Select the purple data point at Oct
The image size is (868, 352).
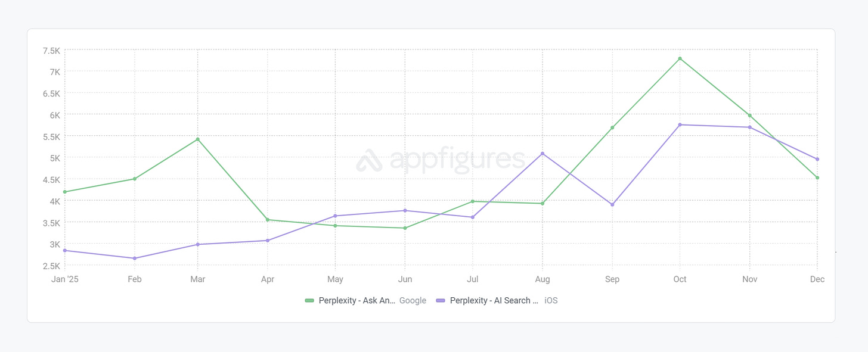pos(680,124)
